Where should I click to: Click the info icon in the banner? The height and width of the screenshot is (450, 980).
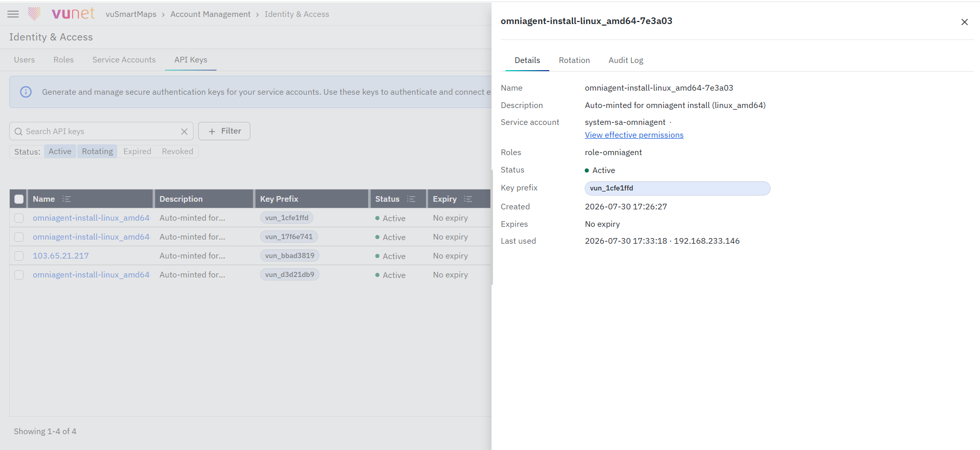(26, 92)
